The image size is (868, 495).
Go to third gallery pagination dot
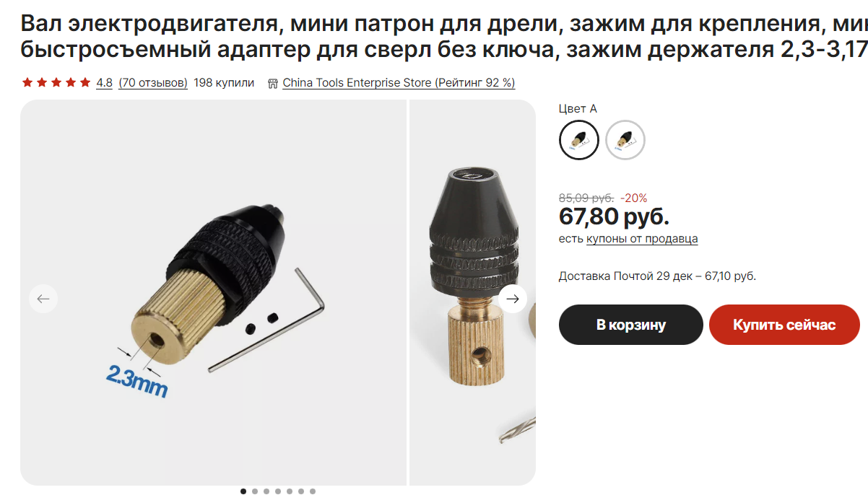click(x=266, y=491)
